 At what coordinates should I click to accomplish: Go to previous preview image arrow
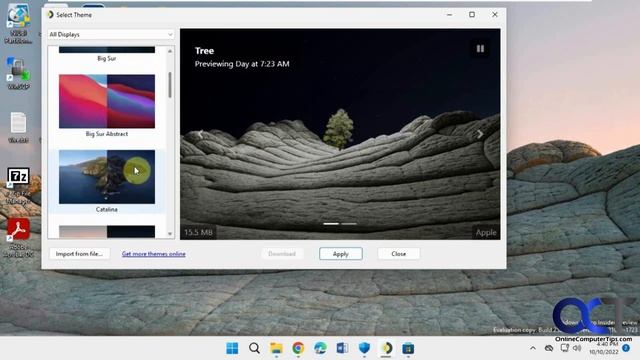[x=200, y=134]
